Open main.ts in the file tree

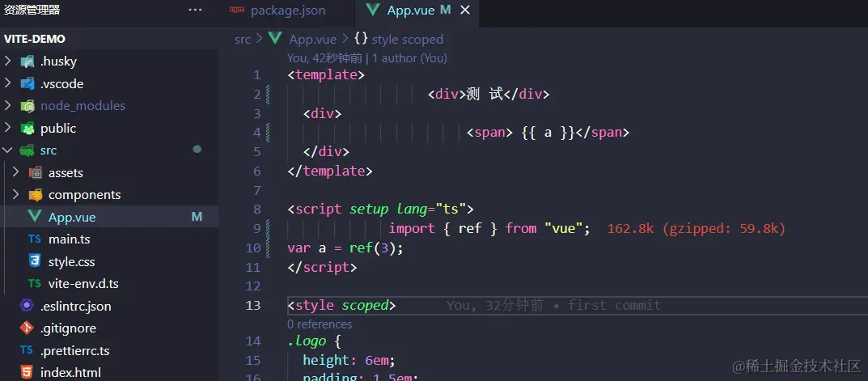tap(70, 239)
